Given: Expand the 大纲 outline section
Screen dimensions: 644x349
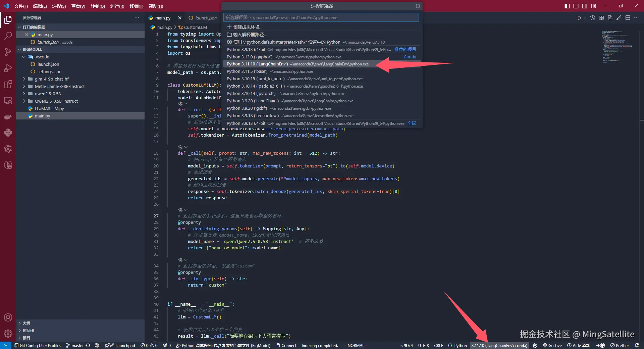Looking at the screenshot, I should pyautogui.click(x=19, y=323).
